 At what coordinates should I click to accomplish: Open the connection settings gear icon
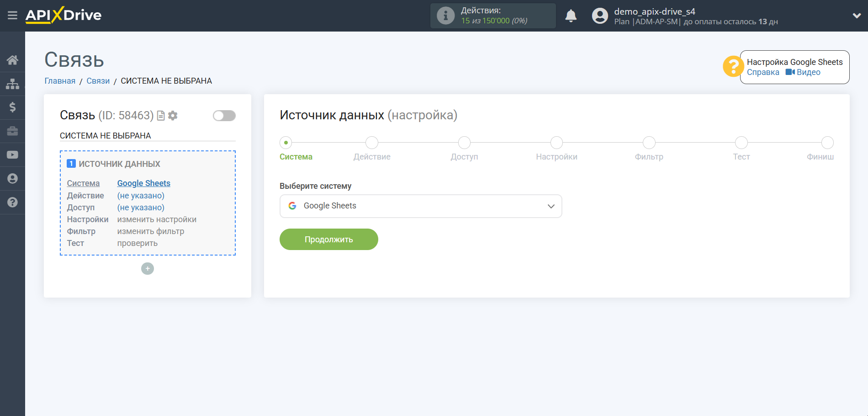pyautogui.click(x=172, y=116)
